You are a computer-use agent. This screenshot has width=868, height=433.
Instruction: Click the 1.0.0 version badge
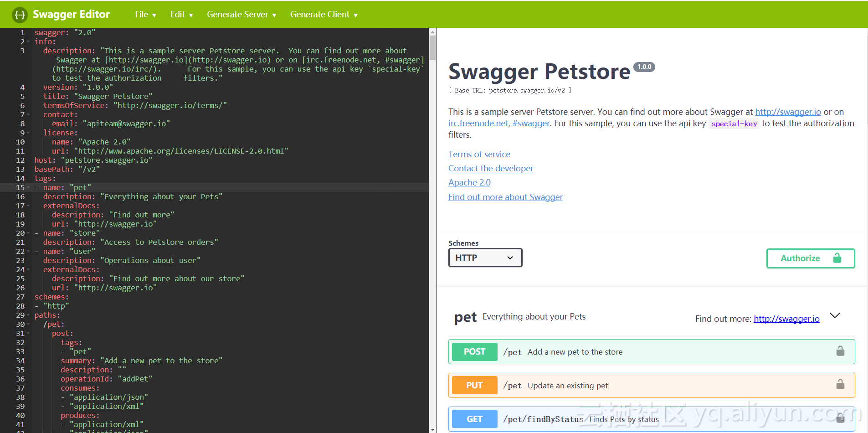[x=644, y=67]
